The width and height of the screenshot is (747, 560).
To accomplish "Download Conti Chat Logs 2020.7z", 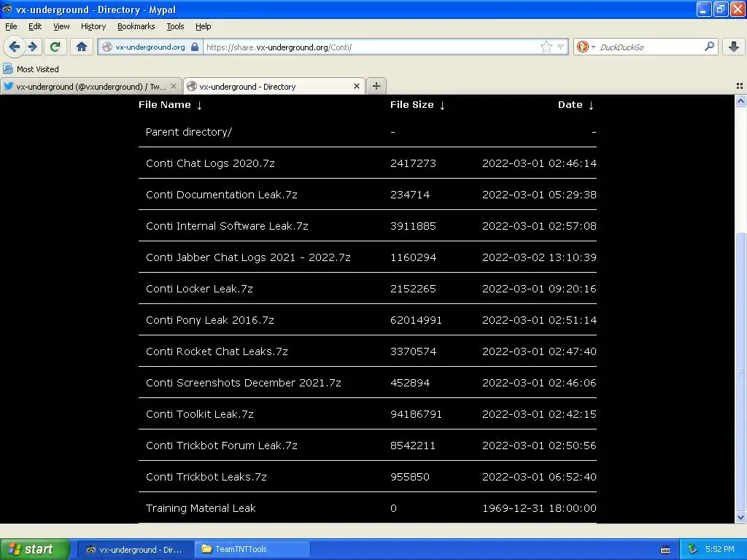I will pos(210,163).
